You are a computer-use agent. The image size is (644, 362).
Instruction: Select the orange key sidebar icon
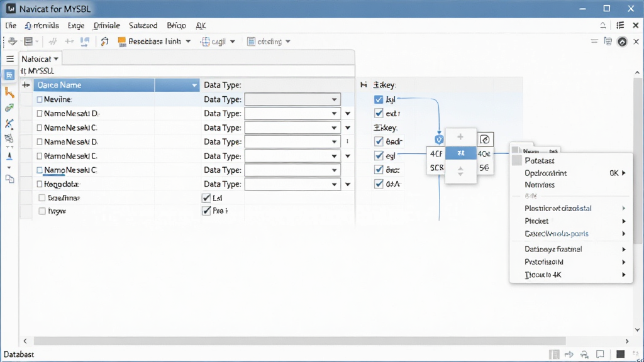9,92
